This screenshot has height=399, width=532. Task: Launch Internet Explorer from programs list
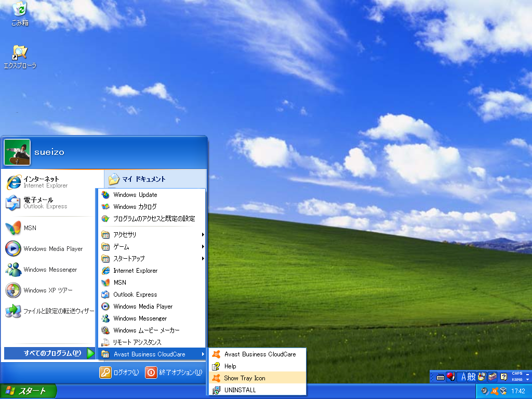click(x=152, y=270)
